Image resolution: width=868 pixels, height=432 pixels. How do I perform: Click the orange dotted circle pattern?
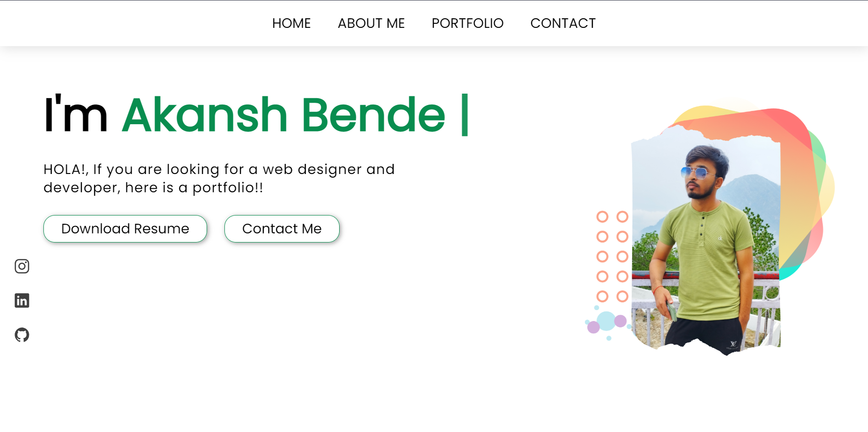[x=611, y=256]
